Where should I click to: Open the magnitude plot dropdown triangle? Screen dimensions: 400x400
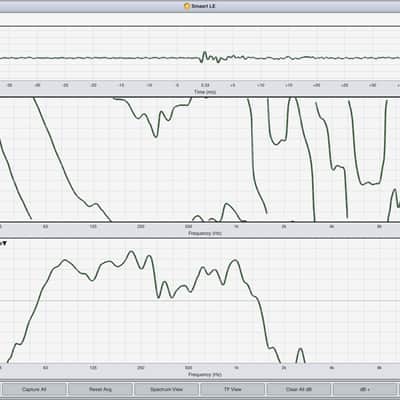pos(4,244)
